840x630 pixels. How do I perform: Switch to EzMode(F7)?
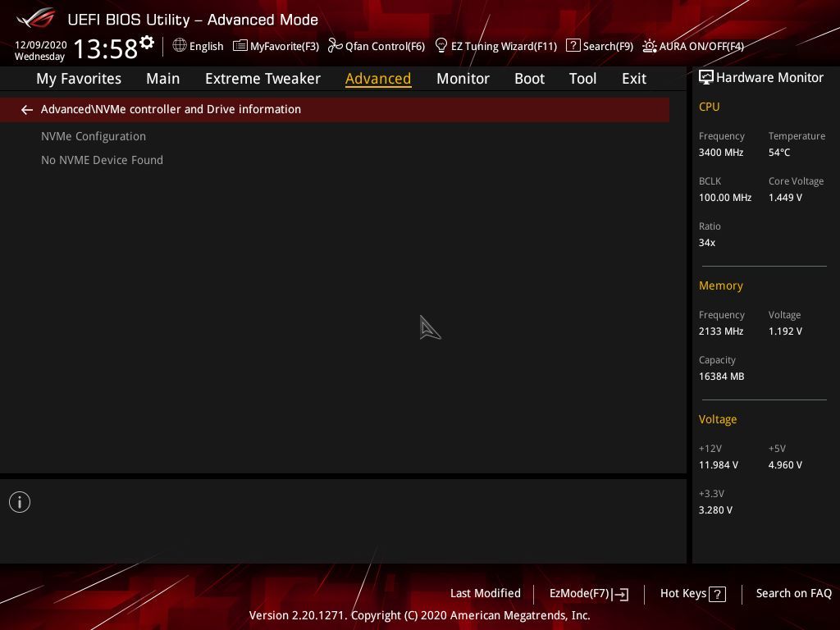[580, 594]
